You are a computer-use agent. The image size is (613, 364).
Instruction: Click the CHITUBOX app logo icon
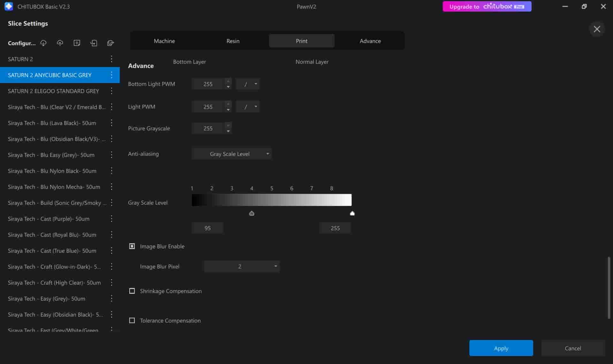(x=9, y=6)
